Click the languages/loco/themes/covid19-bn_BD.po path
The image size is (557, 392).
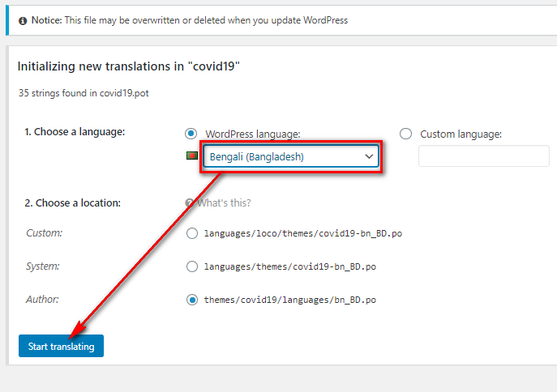303,233
